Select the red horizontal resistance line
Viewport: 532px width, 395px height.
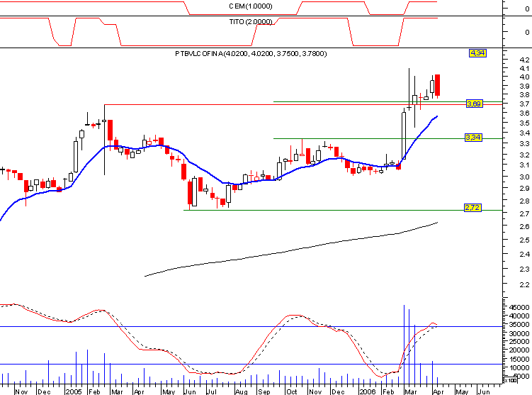coord(303,105)
